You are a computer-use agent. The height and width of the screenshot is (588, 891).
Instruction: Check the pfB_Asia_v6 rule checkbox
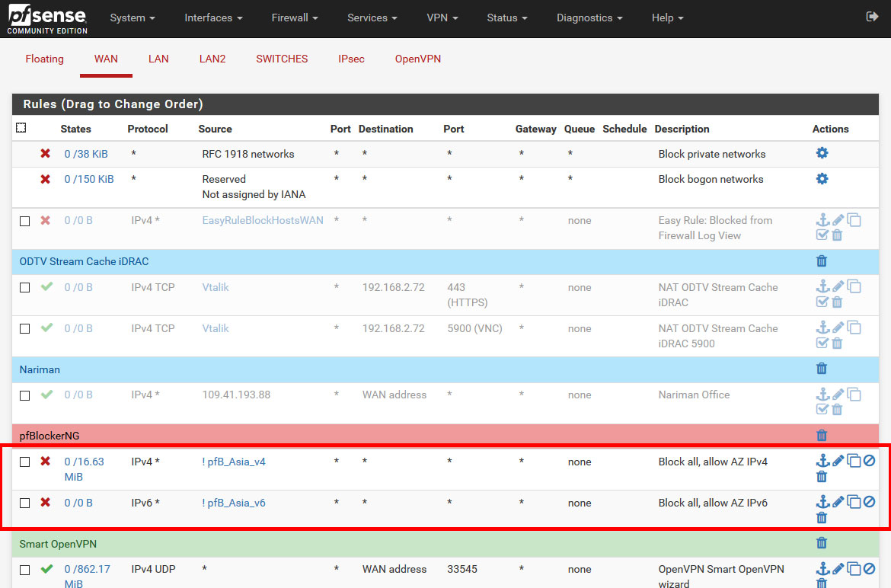pyautogui.click(x=24, y=503)
